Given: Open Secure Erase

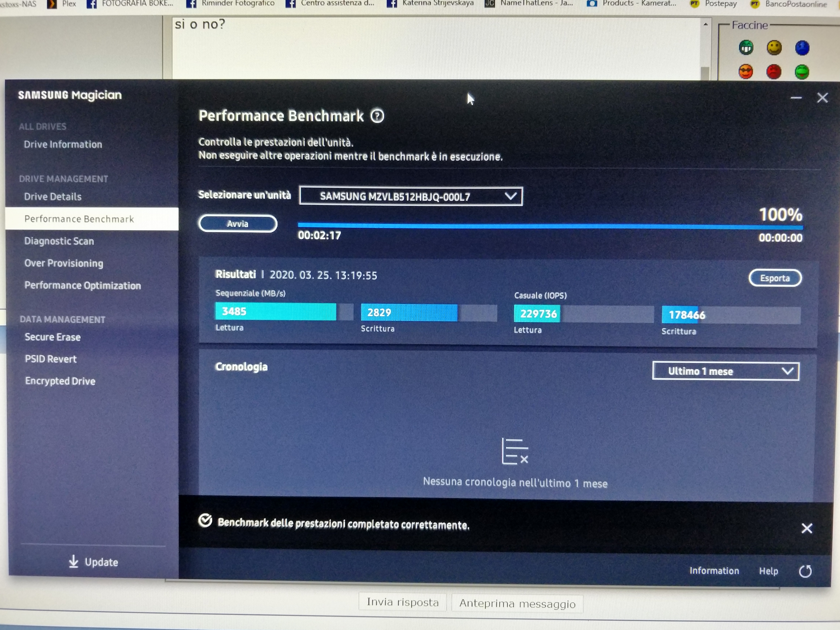Looking at the screenshot, I should pyautogui.click(x=53, y=337).
